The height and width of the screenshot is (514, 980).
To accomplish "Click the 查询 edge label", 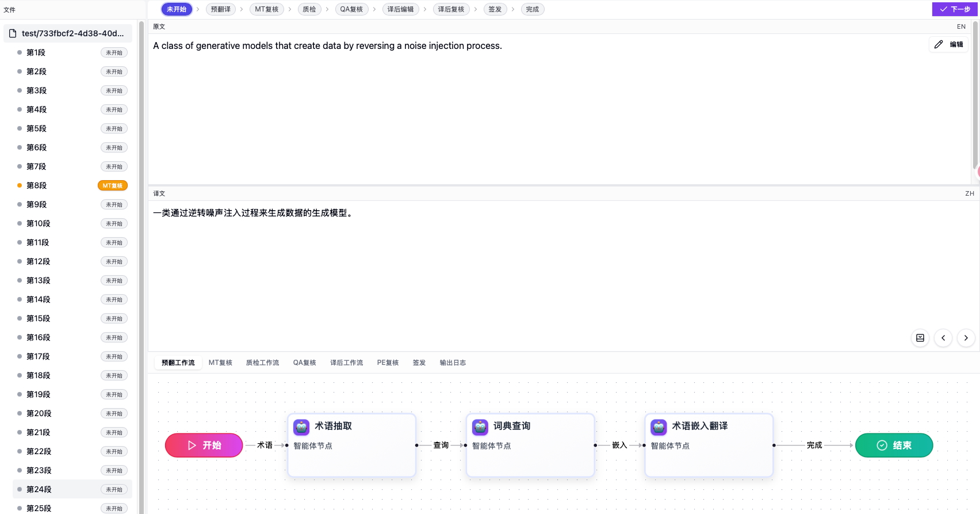I will tap(441, 445).
